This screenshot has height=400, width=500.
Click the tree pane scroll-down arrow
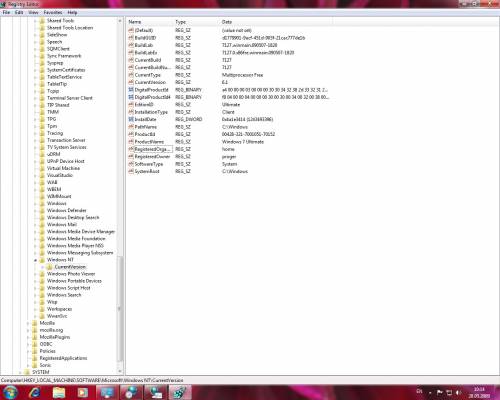tap(120, 371)
